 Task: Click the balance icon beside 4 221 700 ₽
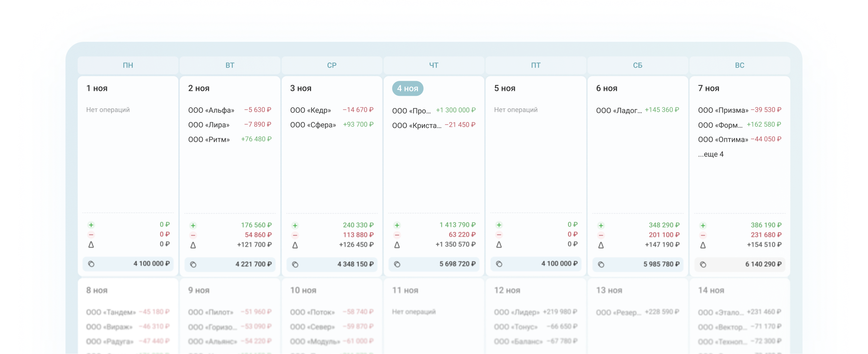pos(193,264)
